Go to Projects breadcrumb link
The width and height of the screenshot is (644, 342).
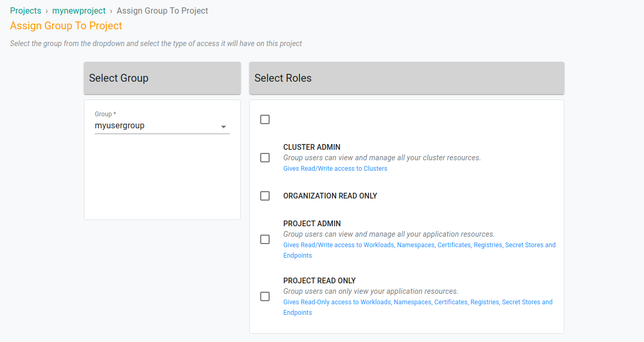click(x=26, y=10)
